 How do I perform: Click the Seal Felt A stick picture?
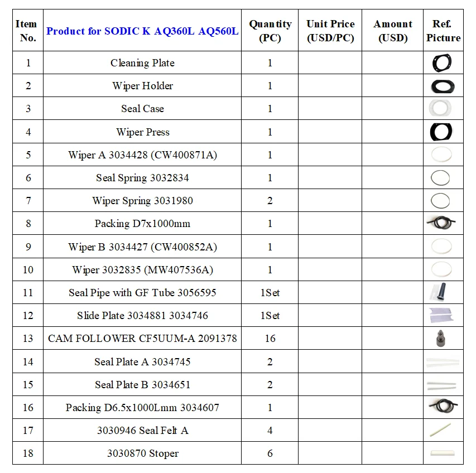pyautogui.click(x=440, y=430)
